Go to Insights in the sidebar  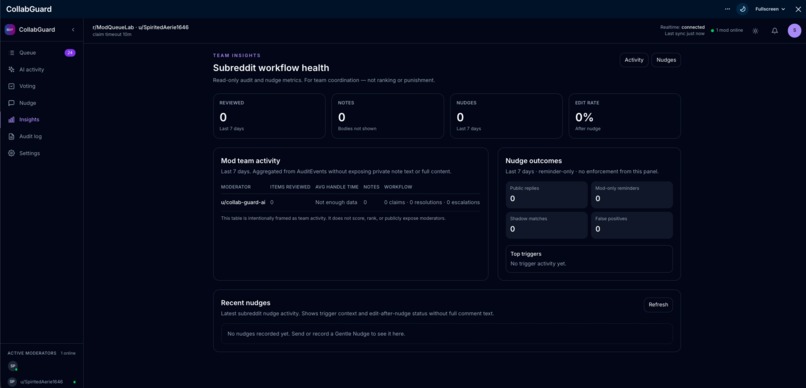click(x=29, y=120)
